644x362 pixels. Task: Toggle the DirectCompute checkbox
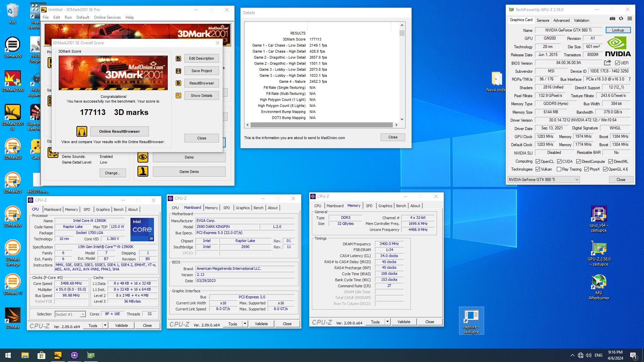[578, 162]
